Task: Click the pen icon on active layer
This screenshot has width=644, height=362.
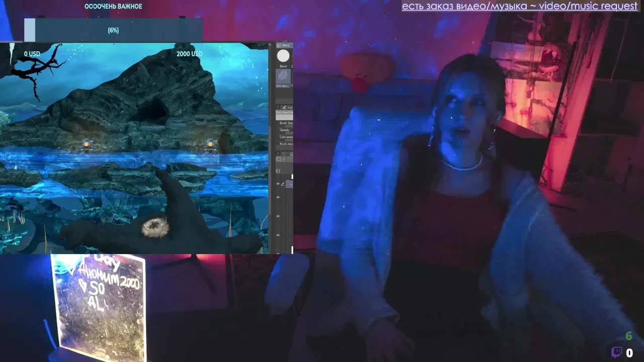Action: click(283, 184)
